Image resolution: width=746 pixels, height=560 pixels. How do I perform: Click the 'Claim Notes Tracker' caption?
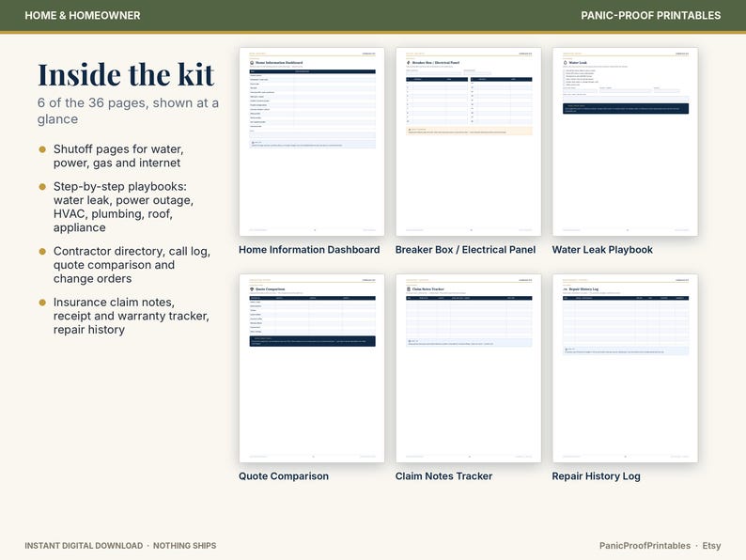[x=443, y=476]
